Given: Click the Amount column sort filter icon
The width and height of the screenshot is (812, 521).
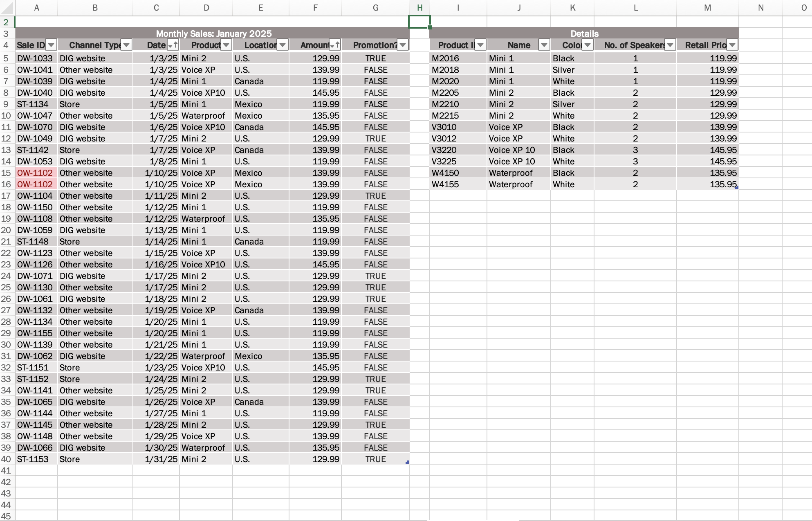Looking at the screenshot, I should [x=335, y=45].
